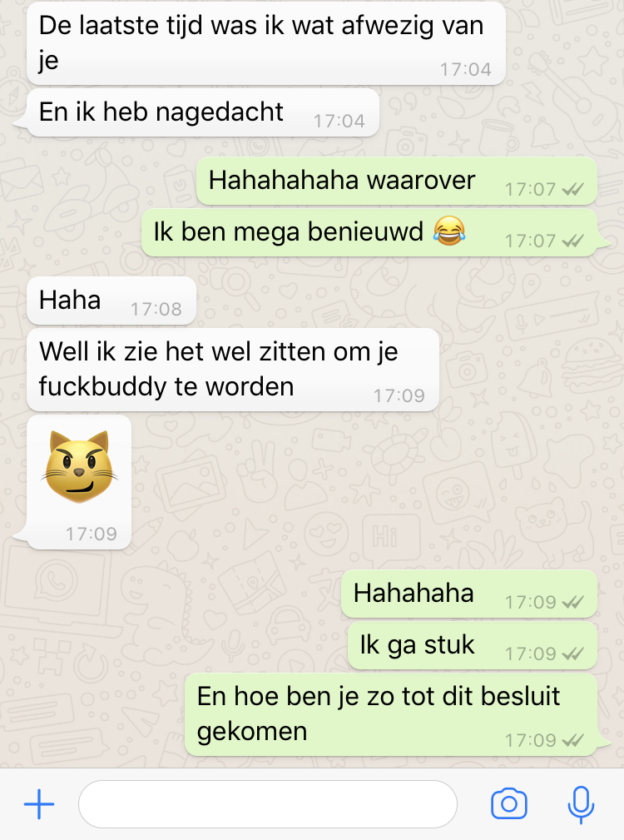
Task: Tap read-receipt checkmarks on "Ik ga stuk"
Action: point(572,654)
